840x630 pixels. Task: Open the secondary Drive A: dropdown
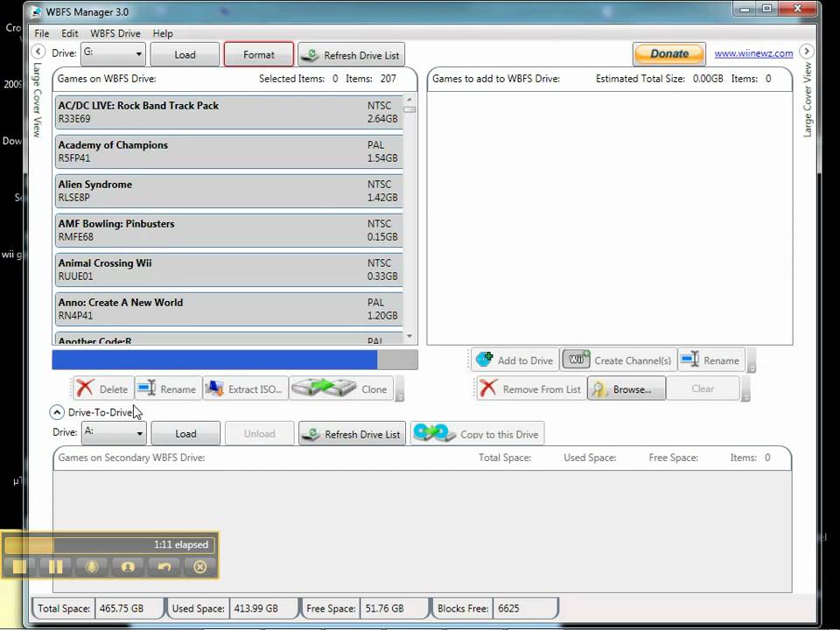coord(113,433)
